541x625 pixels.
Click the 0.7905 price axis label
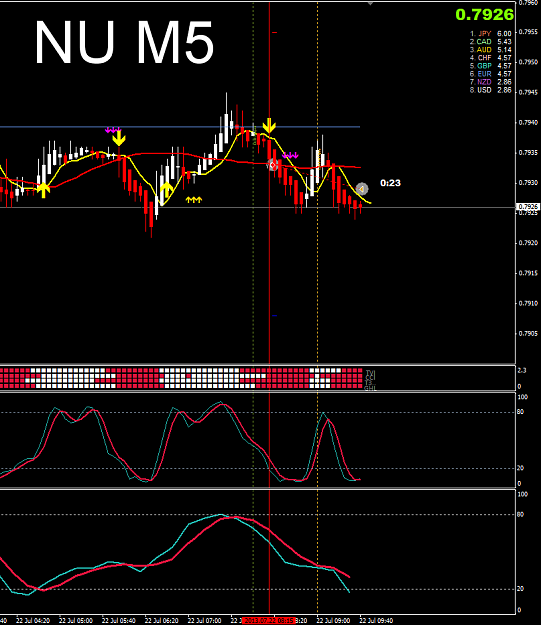point(529,334)
